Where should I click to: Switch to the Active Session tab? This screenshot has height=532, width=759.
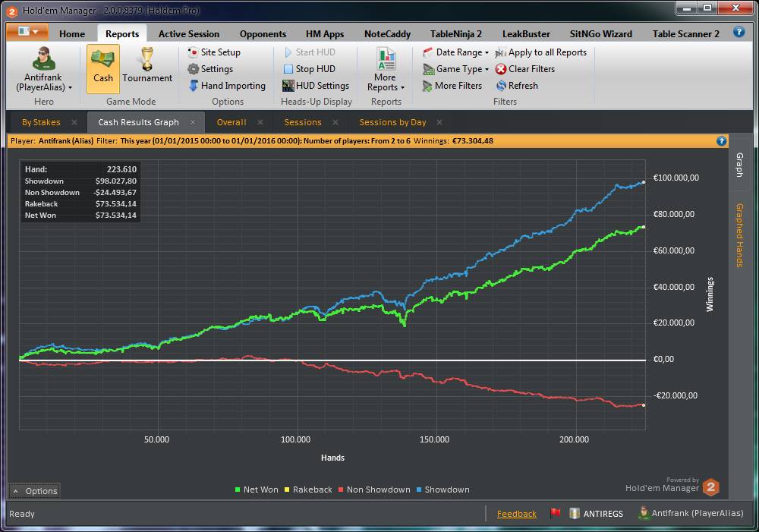(189, 34)
